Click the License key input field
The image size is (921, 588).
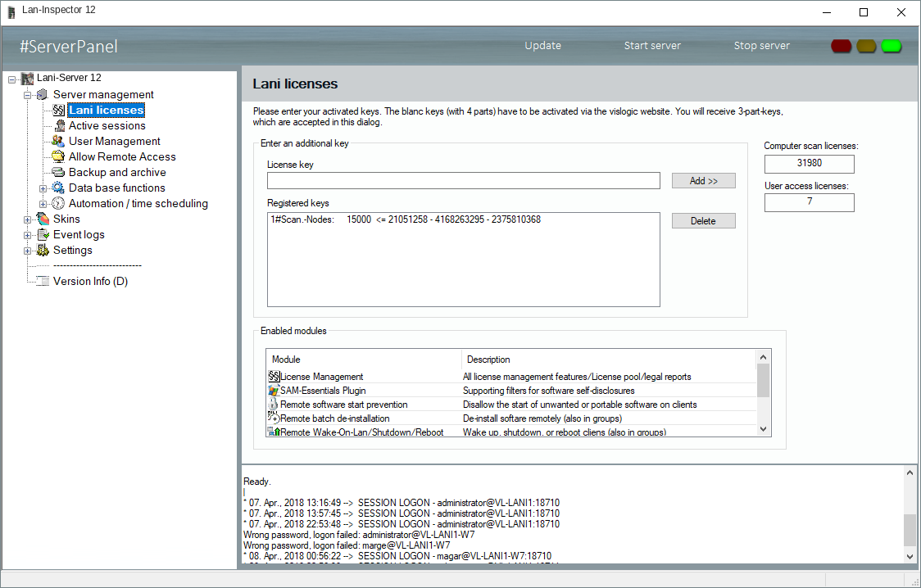[x=464, y=181]
